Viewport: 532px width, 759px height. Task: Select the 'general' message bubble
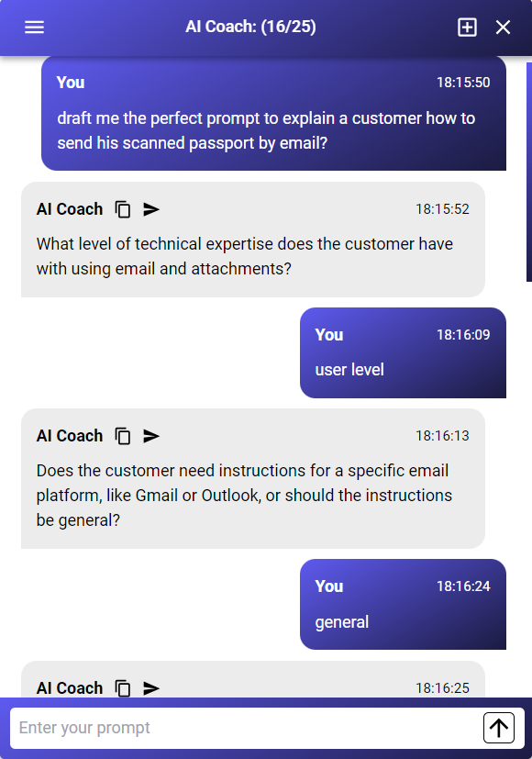pos(403,605)
